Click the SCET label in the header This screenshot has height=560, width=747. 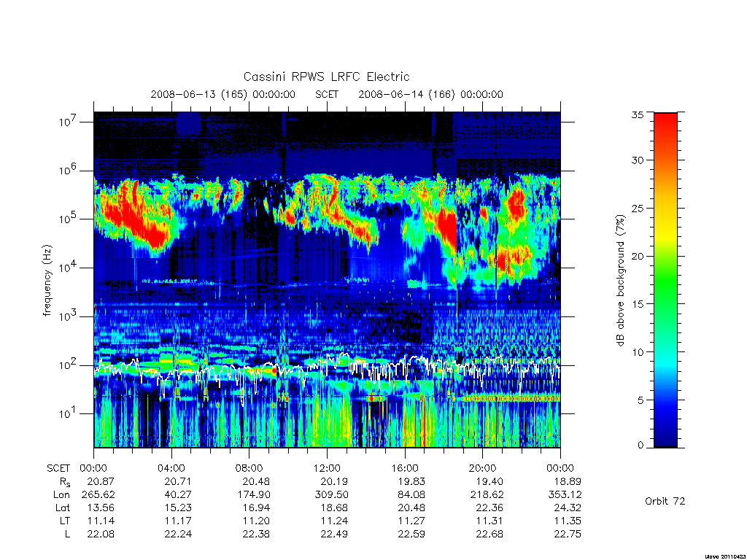(x=327, y=94)
